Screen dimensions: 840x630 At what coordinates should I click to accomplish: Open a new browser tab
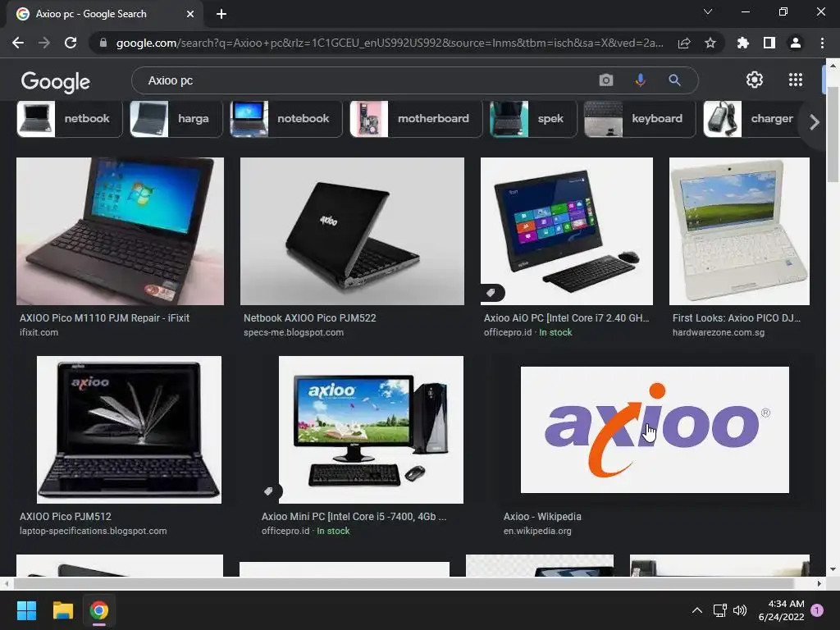click(221, 14)
